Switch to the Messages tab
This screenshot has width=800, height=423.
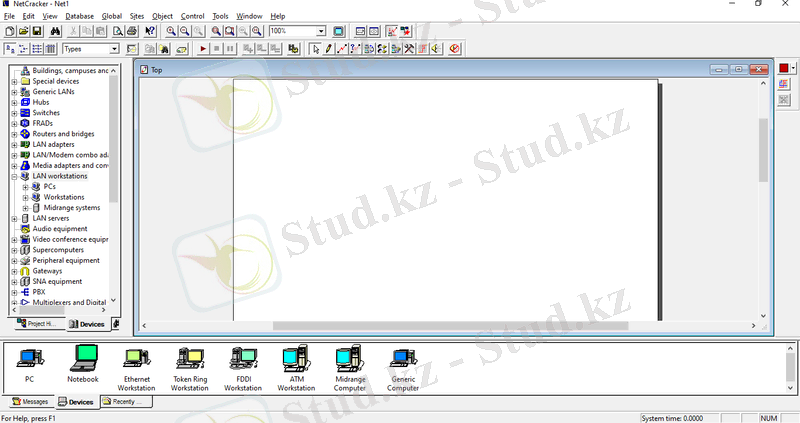point(30,402)
